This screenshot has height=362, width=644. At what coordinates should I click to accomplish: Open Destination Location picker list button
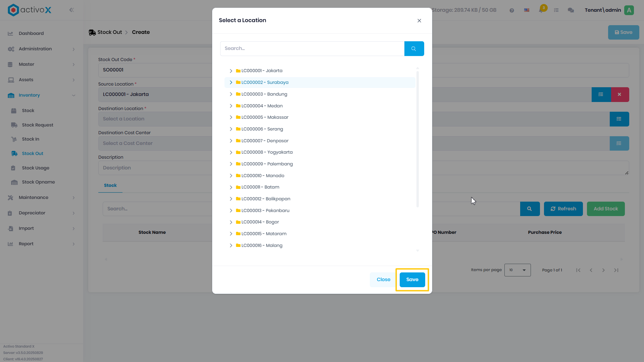point(619,119)
